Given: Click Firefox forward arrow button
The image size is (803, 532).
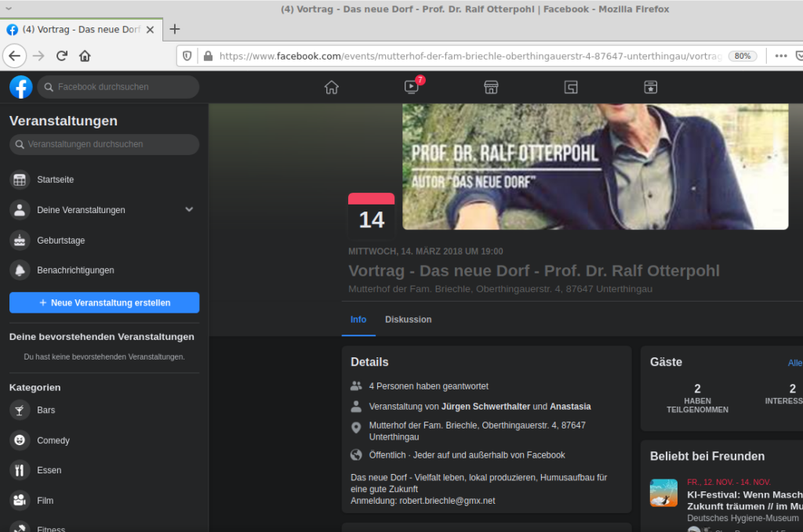Looking at the screenshot, I should [x=38, y=56].
